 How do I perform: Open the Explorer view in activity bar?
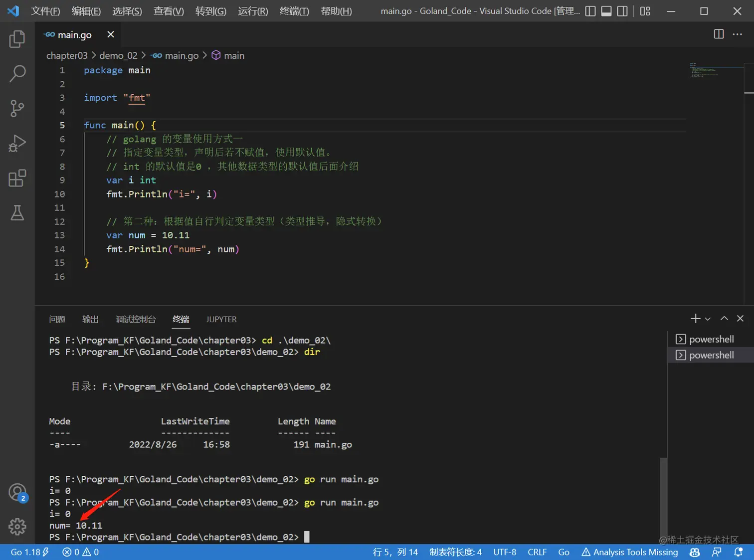(17, 39)
